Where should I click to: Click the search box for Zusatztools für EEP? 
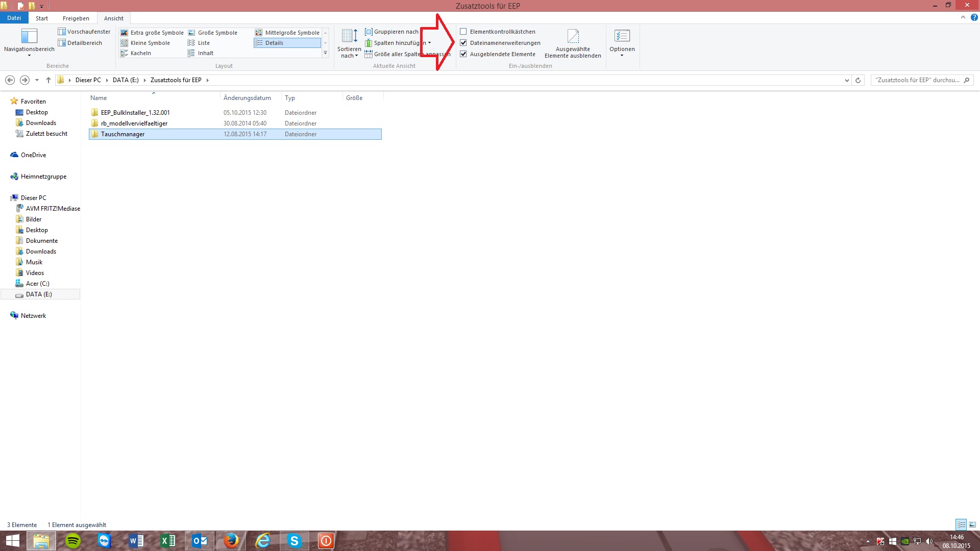click(917, 80)
